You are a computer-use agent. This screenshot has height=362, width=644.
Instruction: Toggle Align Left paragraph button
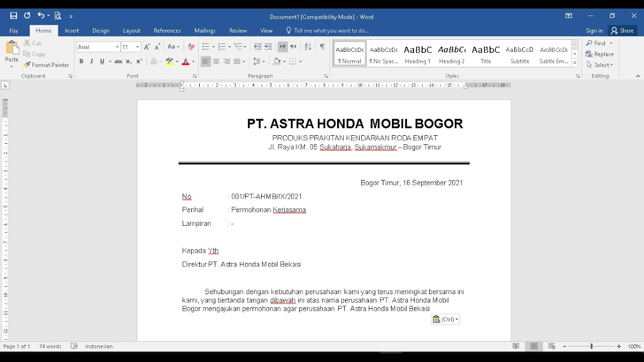click(206, 61)
